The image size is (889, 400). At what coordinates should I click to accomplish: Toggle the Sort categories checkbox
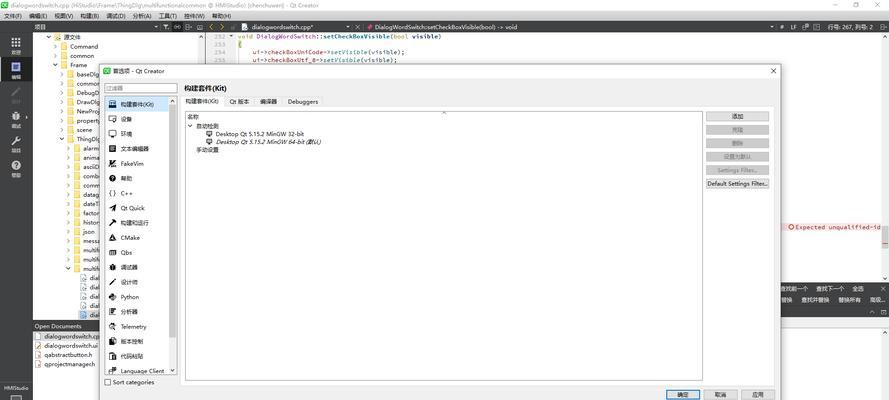(x=108, y=382)
